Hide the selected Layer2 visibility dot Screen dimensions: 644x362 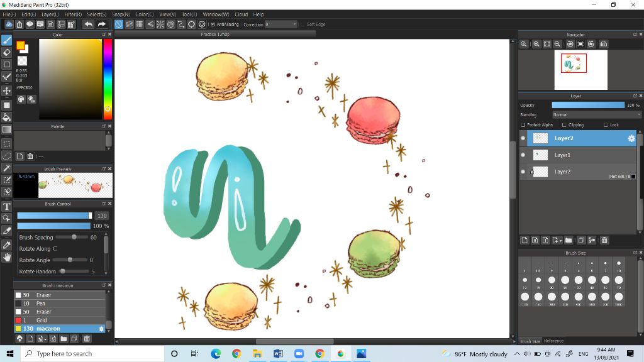coord(523,138)
